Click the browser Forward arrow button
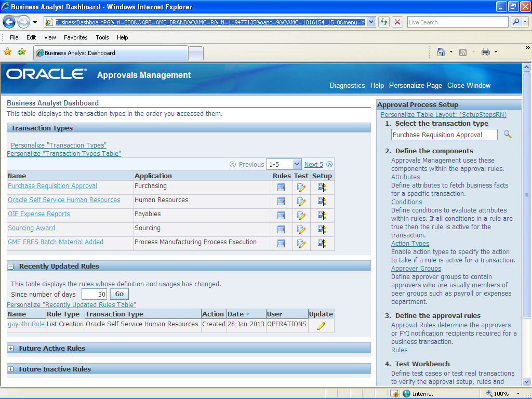The image size is (532, 399). 23,22
